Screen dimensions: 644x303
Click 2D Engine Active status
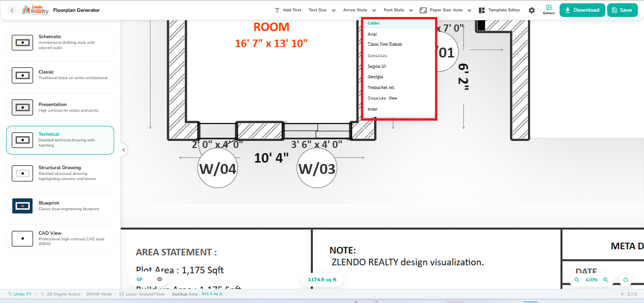[x=60, y=294]
